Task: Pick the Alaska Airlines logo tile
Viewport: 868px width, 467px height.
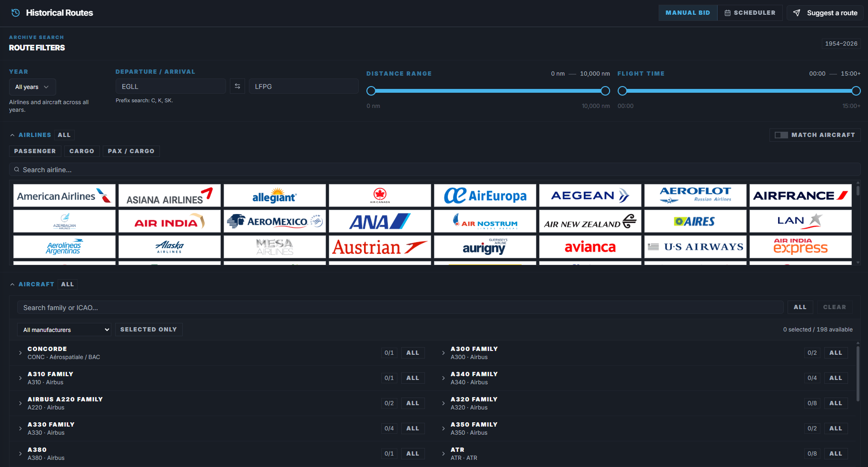Action: click(170, 247)
